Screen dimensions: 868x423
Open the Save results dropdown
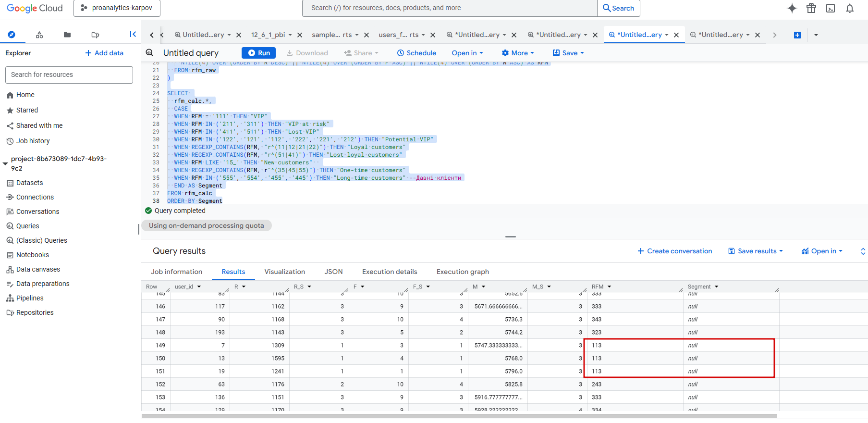point(756,251)
